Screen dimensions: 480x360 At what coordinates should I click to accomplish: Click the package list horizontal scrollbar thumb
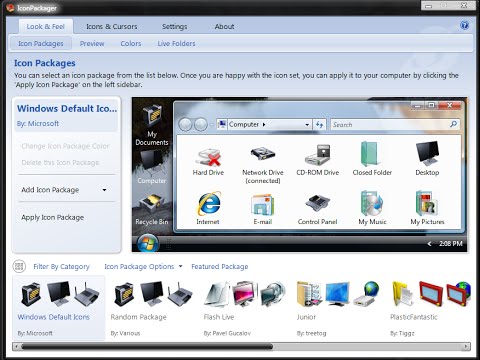pos(147,347)
